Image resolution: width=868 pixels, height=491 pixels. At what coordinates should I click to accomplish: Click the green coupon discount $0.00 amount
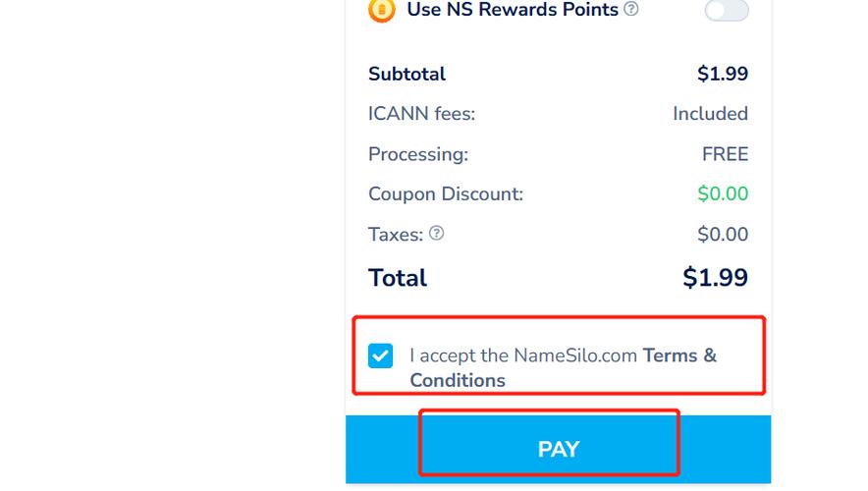[x=723, y=194]
